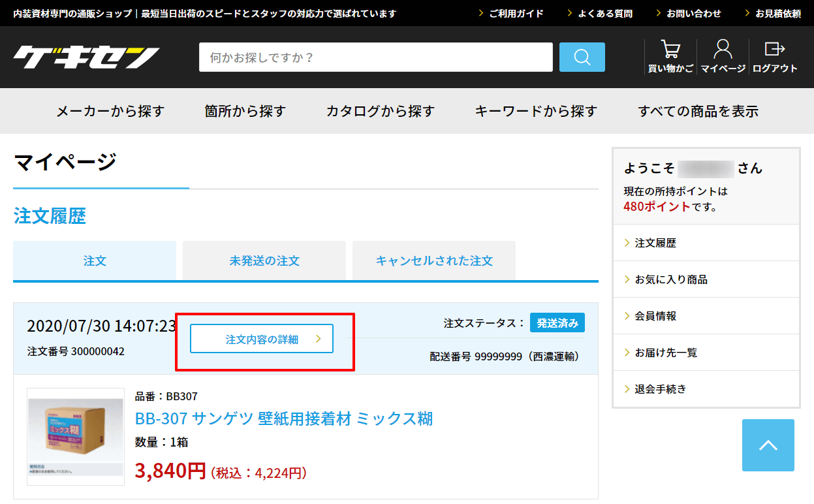Click the chevron beside お見積依頼
The width and height of the screenshot is (814, 504).
(x=748, y=12)
